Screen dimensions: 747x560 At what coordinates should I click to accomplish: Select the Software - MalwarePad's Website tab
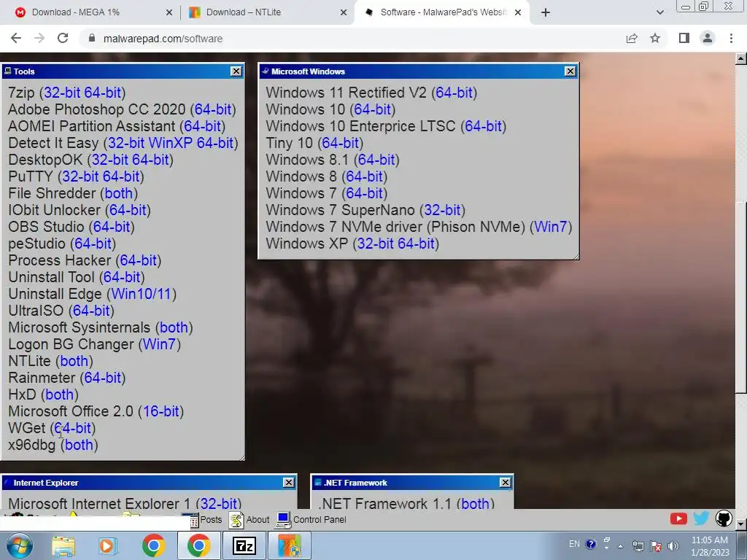coord(444,12)
